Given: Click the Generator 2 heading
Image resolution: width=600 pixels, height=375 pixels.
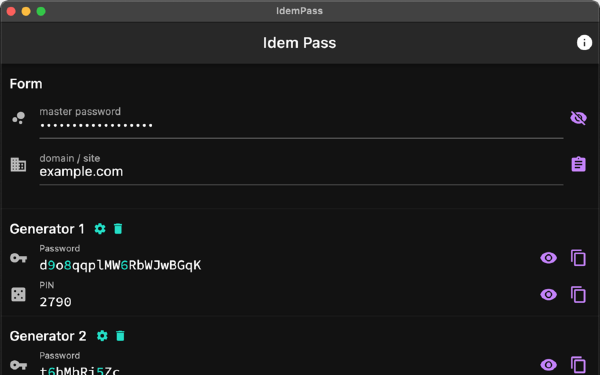Looking at the screenshot, I should pos(48,336).
